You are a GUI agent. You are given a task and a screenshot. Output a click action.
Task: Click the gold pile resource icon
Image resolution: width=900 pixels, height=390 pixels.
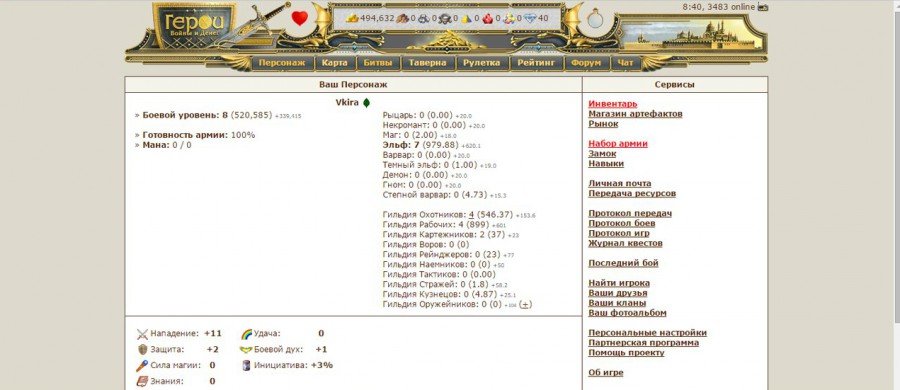click(x=352, y=18)
